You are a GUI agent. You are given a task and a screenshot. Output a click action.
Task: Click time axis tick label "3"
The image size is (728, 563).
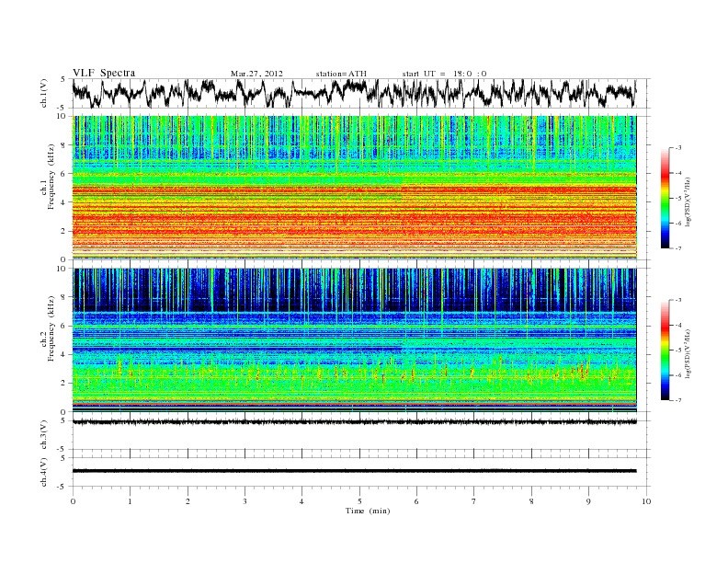point(245,501)
